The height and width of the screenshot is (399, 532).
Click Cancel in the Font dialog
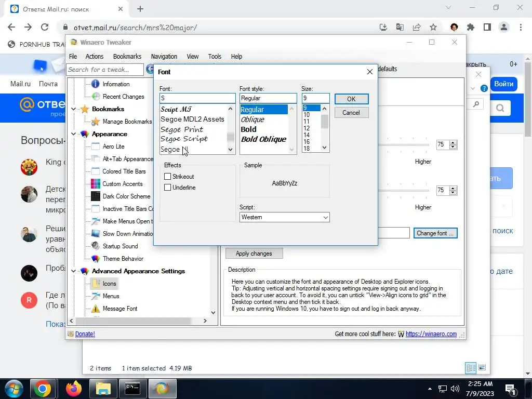(x=351, y=113)
